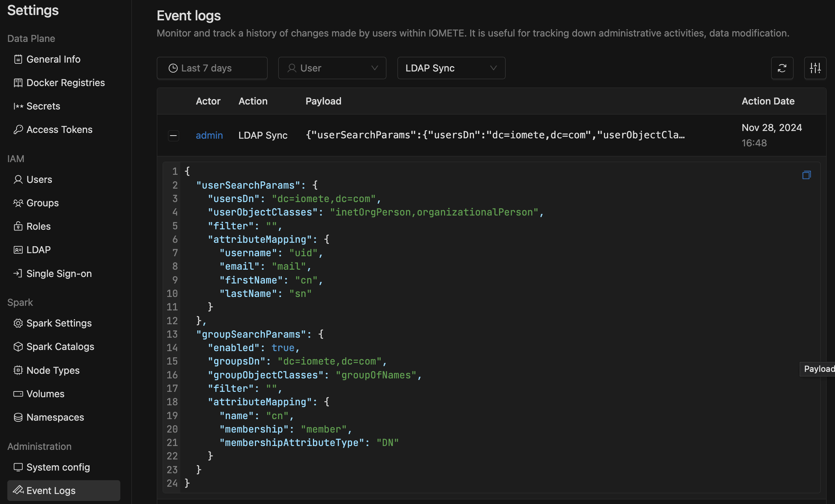835x504 pixels.
Task: Click the Volumes drive icon
Action: point(18,394)
